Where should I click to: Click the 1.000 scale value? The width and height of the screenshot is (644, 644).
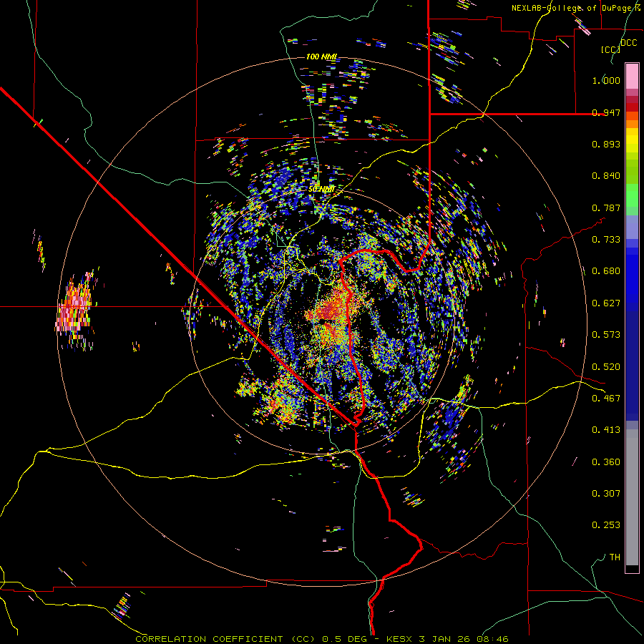pos(606,80)
